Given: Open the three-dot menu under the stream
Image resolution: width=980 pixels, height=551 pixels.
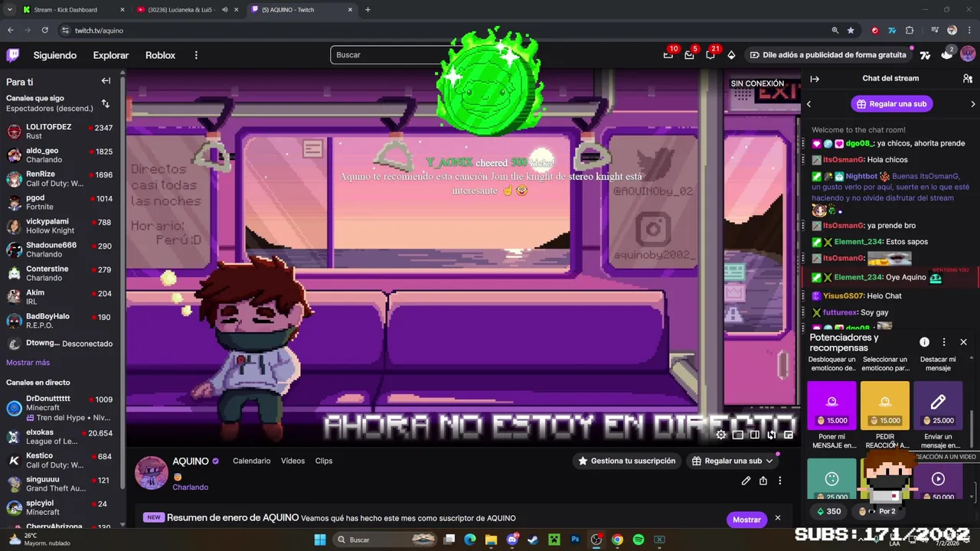Looking at the screenshot, I should pos(780,481).
